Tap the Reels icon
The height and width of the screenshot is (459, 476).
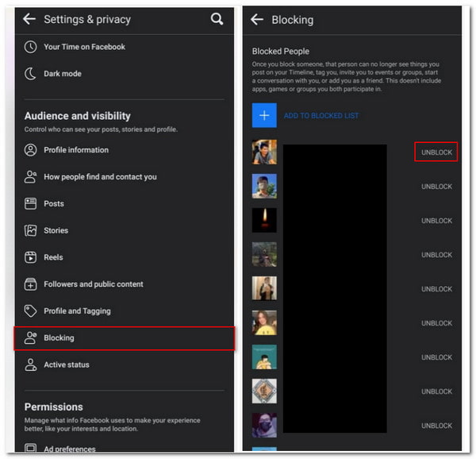click(30, 257)
